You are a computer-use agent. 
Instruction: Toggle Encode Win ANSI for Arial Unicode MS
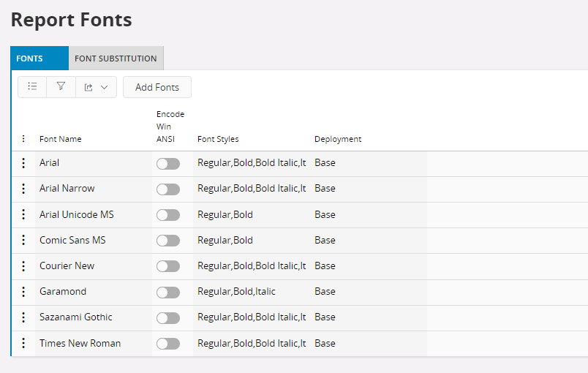click(167, 215)
